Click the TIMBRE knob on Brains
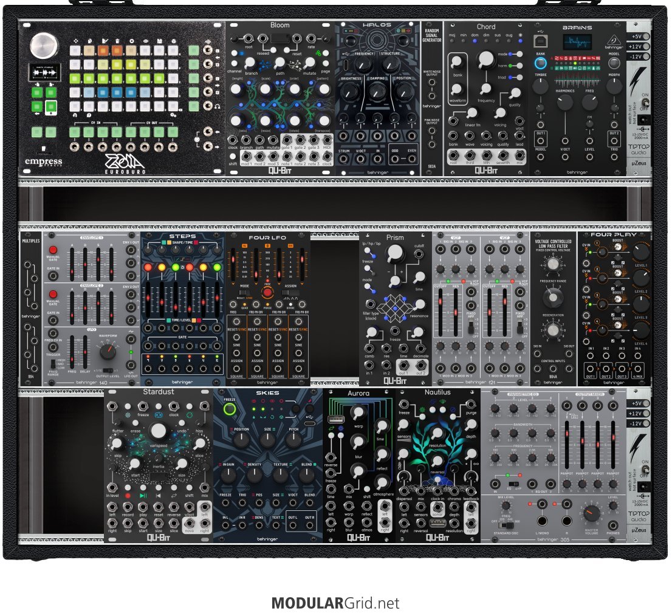 540,86
